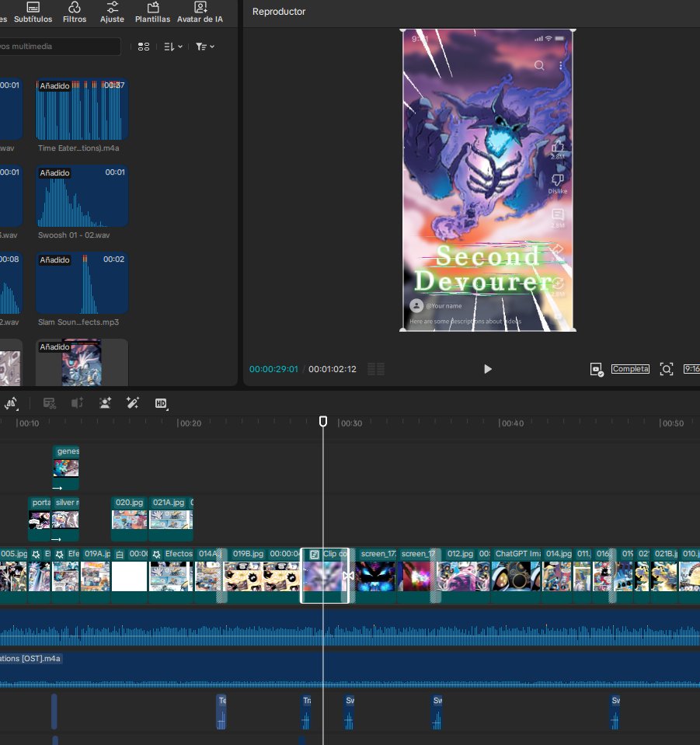The height and width of the screenshot is (745, 700).
Task: Click the total duration 00:01:02:12
Action: [333, 369]
